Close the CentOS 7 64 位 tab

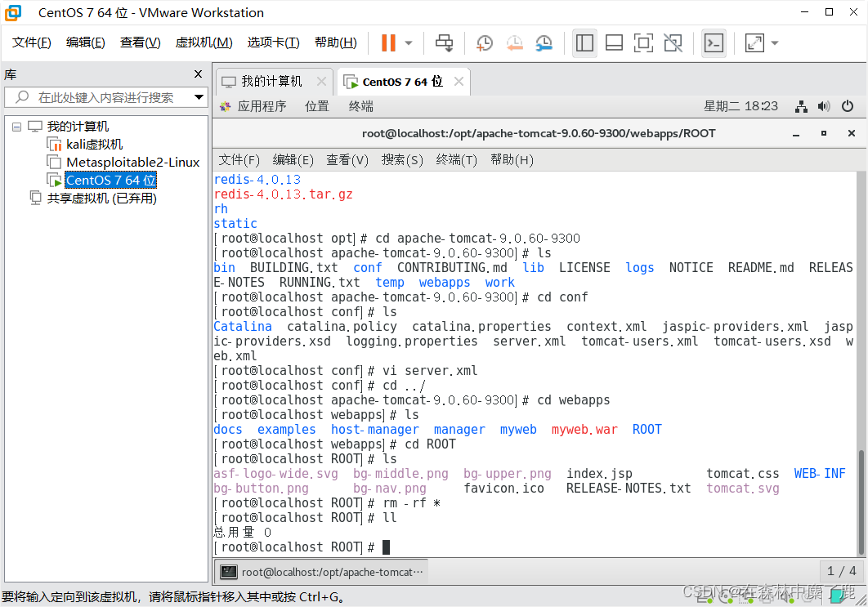coord(459,82)
